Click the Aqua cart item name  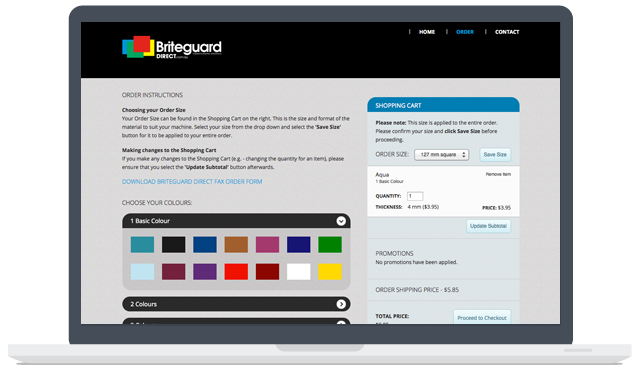point(382,175)
